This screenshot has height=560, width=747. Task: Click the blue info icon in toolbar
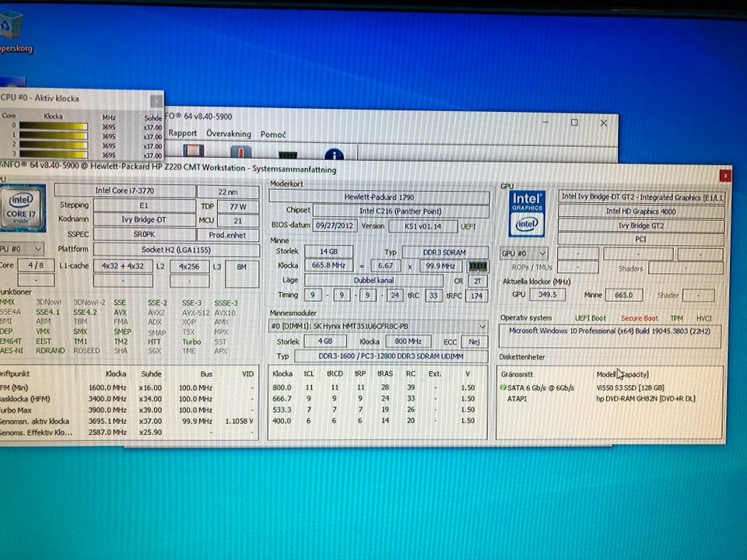tap(334, 155)
